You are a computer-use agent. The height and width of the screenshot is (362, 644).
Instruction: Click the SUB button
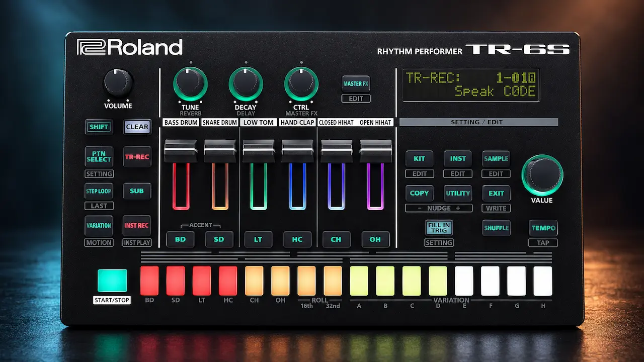137,191
